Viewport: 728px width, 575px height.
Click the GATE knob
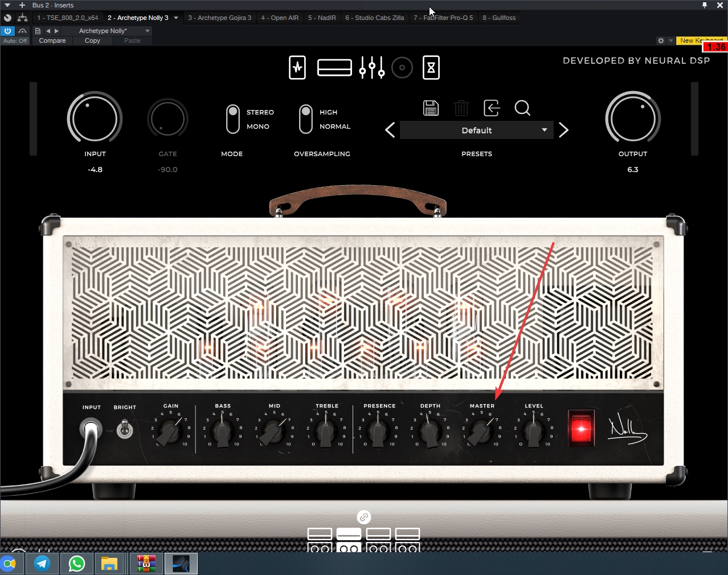(x=167, y=119)
